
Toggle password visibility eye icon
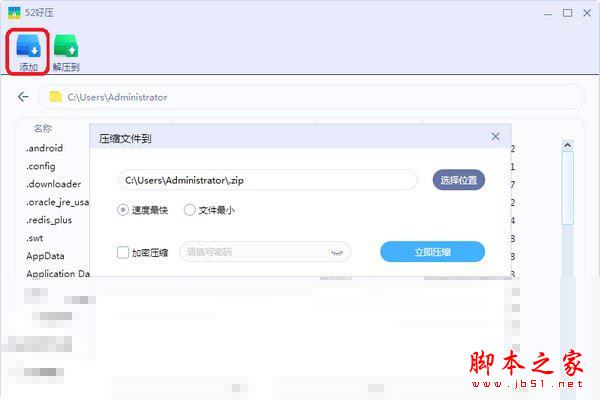point(337,252)
